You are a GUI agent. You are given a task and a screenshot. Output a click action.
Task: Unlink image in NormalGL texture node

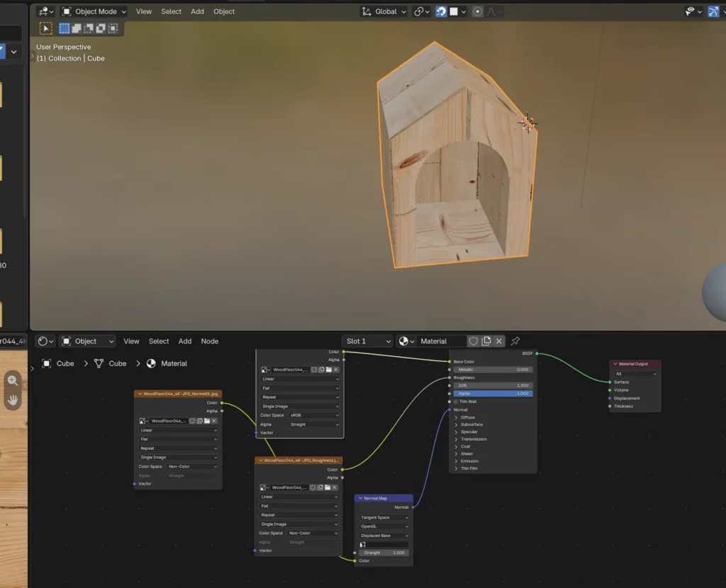click(x=214, y=421)
